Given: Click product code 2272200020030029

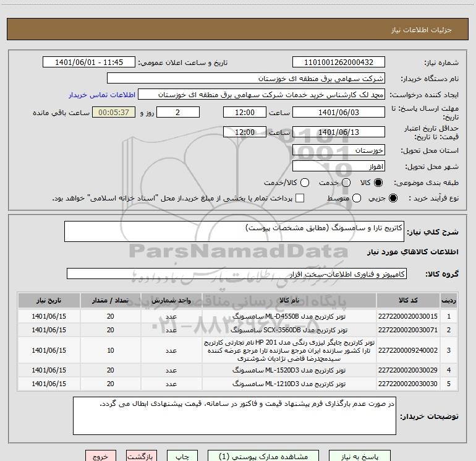Looking at the screenshot, I should 408,370.
